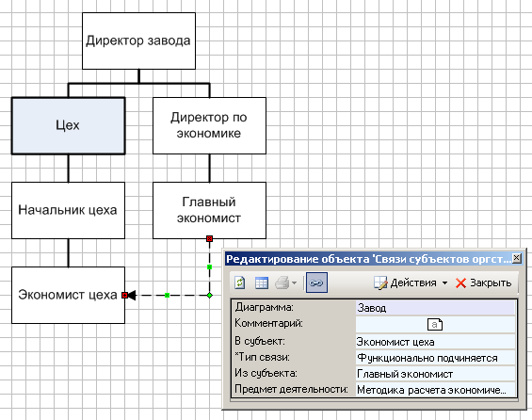The image size is (532, 420).
Task: Click the green diamond corner handle of connector
Action: (210, 295)
